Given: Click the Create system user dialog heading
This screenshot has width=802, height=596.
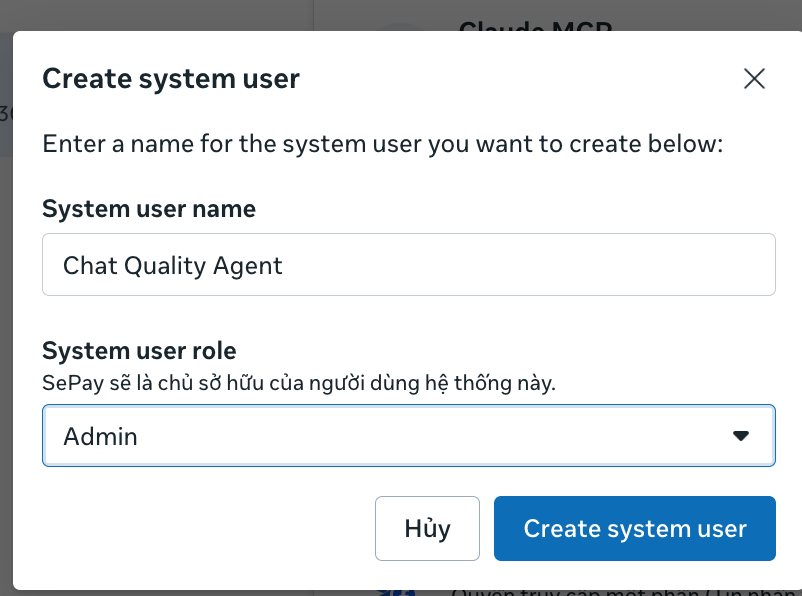Looking at the screenshot, I should point(170,78).
